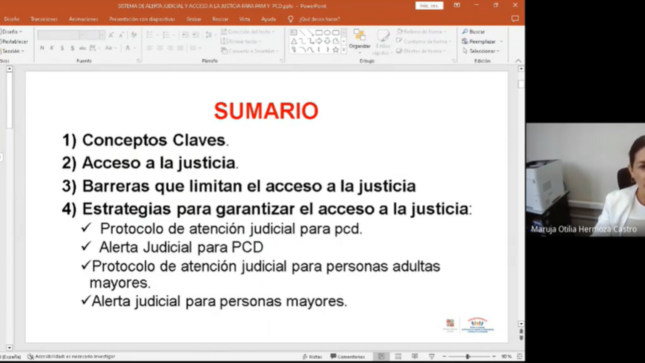Open the comments pane icon at top right
The height and width of the screenshot is (363, 645).
coord(515,19)
